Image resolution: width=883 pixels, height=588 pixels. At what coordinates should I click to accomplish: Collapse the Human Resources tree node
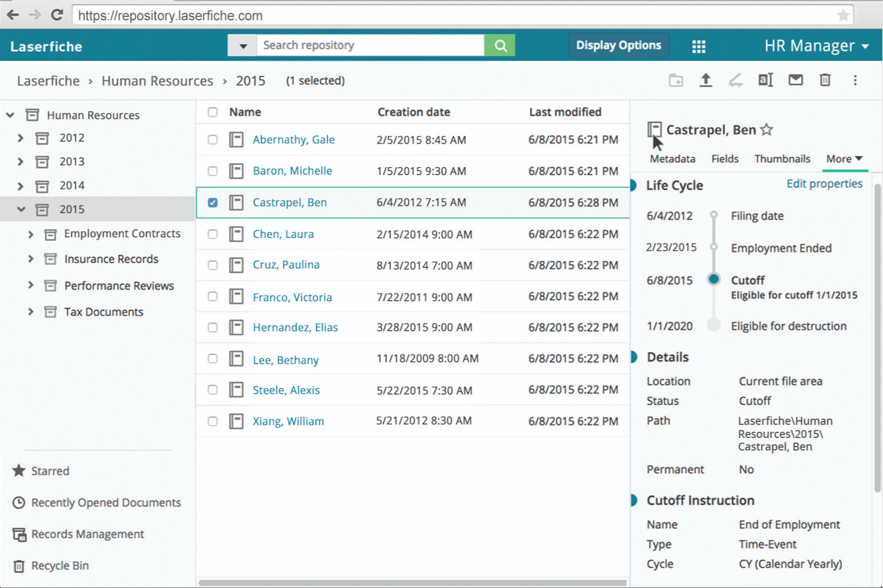click(x=10, y=115)
